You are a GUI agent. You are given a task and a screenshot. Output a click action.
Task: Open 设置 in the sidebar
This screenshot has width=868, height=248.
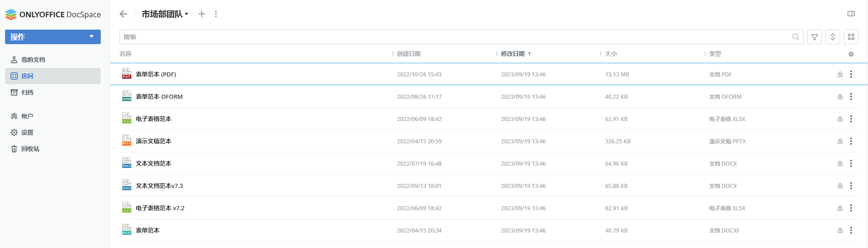click(53, 132)
